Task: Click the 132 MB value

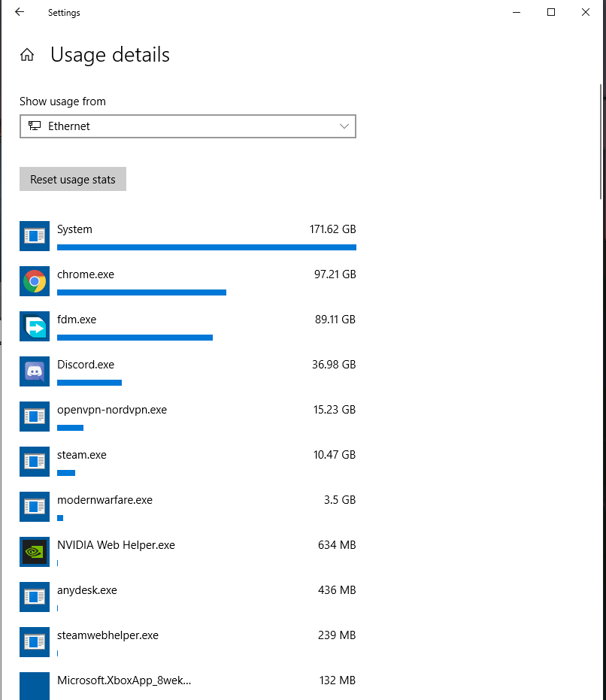Action: tap(337, 680)
